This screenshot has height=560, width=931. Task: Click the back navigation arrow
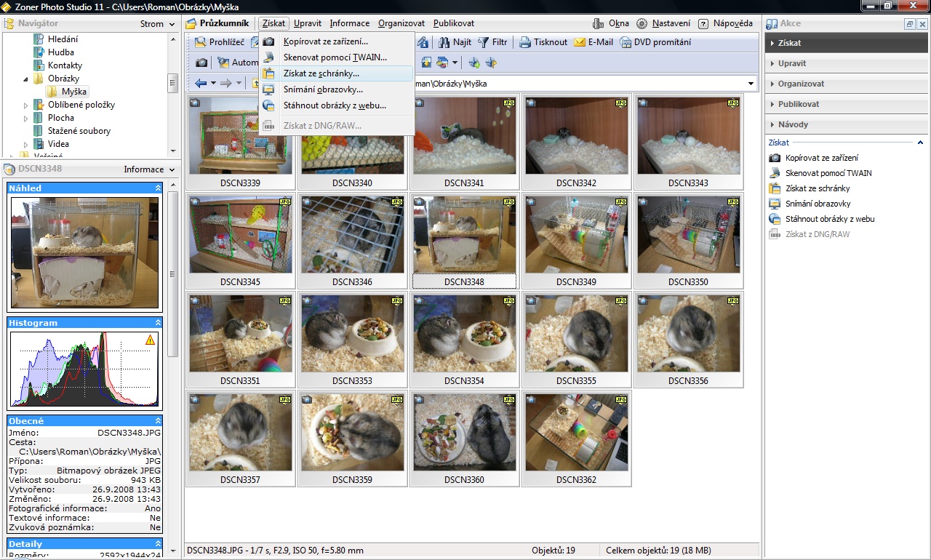tap(201, 83)
